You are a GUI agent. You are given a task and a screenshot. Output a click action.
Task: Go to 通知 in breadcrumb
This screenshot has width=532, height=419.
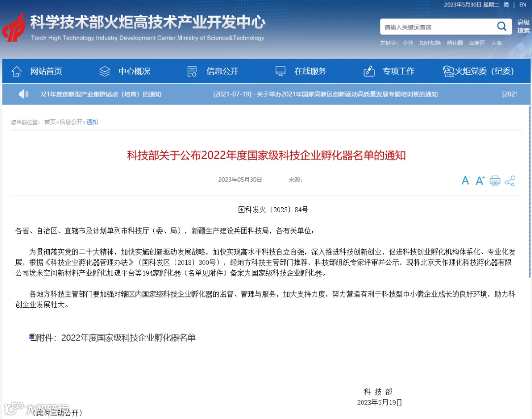[x=92, y=122]
